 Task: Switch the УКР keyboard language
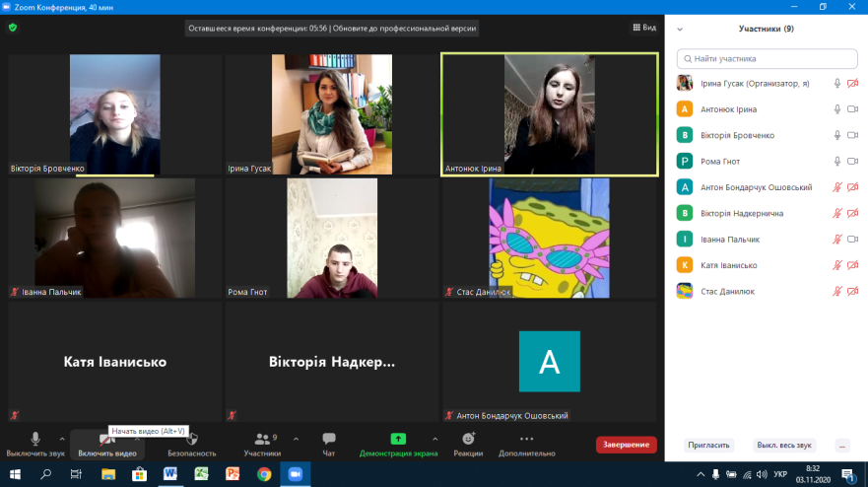(780, 474)
